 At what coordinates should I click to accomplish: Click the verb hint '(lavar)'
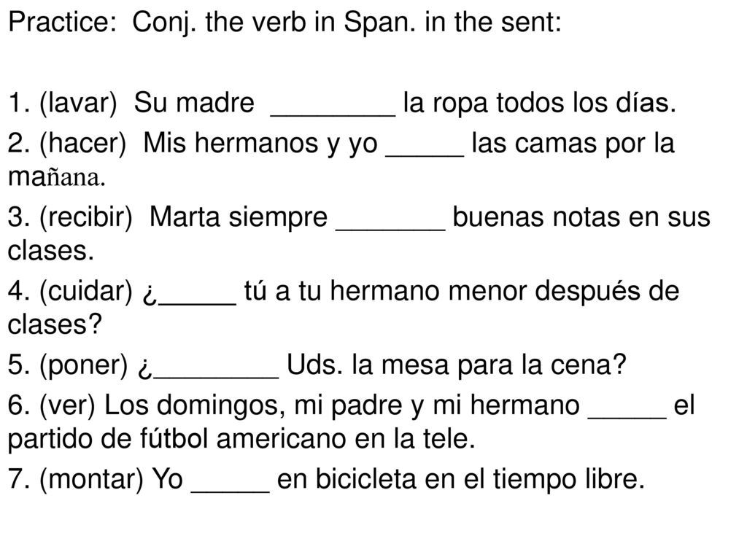(x=79, y=103)
